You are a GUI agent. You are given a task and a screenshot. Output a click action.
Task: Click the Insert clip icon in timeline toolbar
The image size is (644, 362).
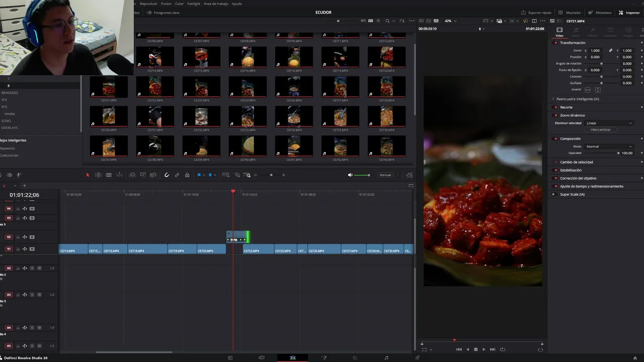click(x=132, y=175)
